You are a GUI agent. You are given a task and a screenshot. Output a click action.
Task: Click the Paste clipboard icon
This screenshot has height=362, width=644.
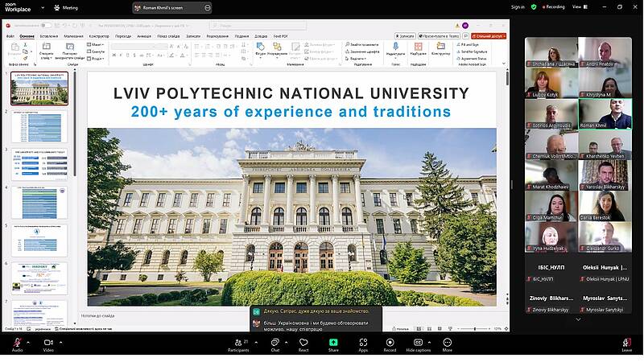click(x=14, y=47)
